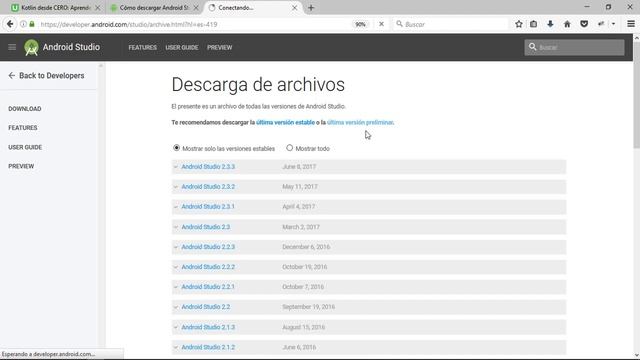This screenshot has height=360, width=640.
Task: Go to the Firefox home icon
Action: (x=567, y=24)
